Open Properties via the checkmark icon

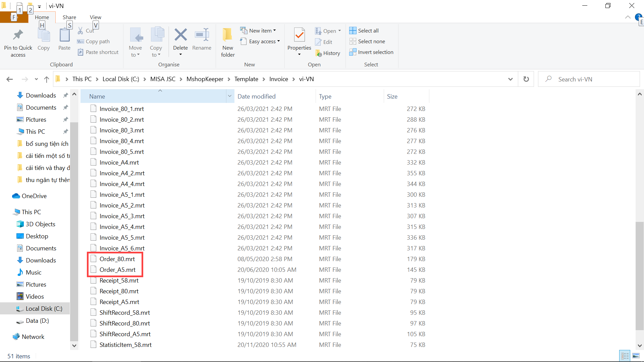tap(299, 35)
